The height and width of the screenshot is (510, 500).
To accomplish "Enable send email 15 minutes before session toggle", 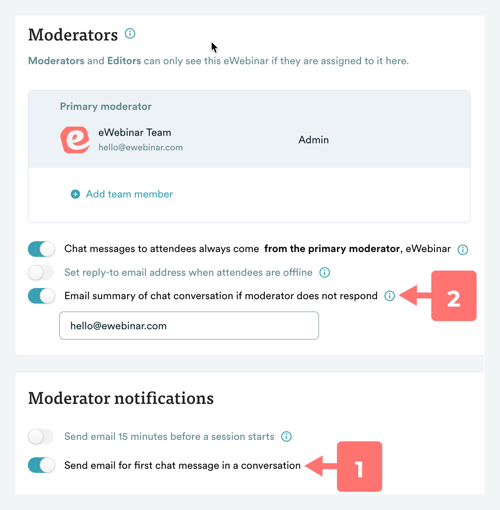I will click(x=41, y=437).
